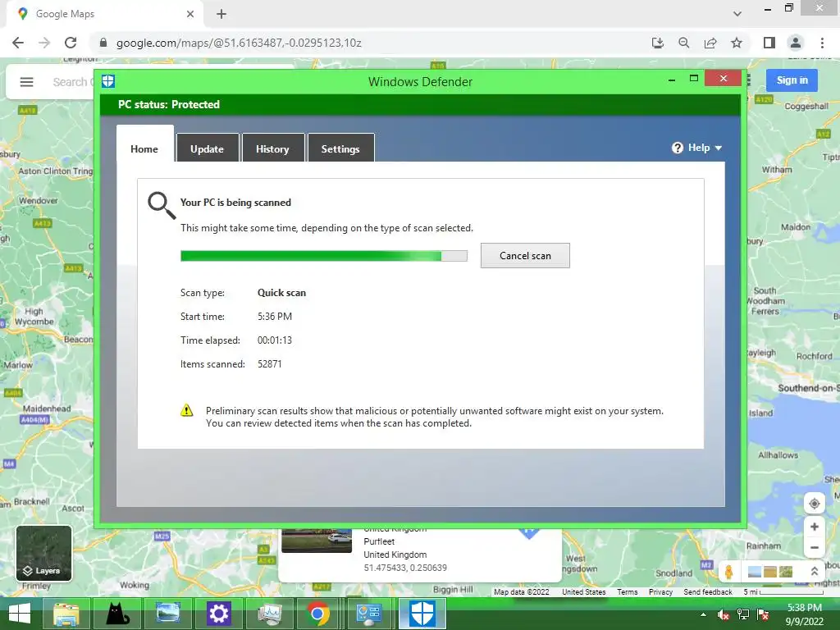Expand the map imagery chevron
This screenshot has width=840, height=630.
click(x=815, y=572)
